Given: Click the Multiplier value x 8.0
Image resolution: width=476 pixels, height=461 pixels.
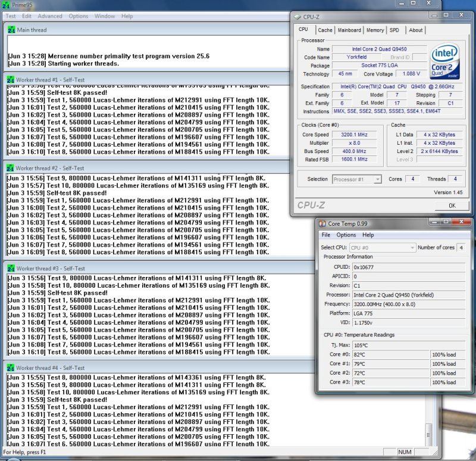Looking at the screenshot, I should (354, 143).
